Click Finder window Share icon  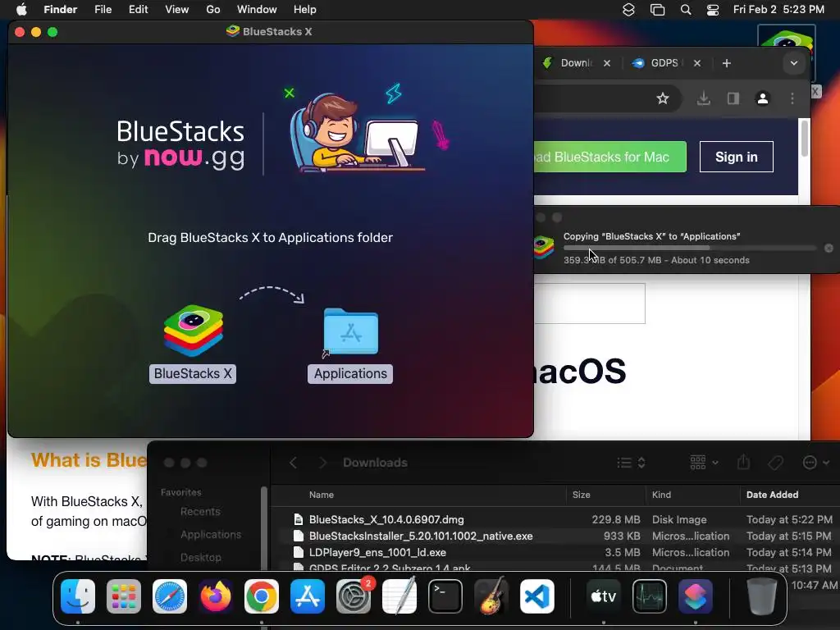[743, 462]
